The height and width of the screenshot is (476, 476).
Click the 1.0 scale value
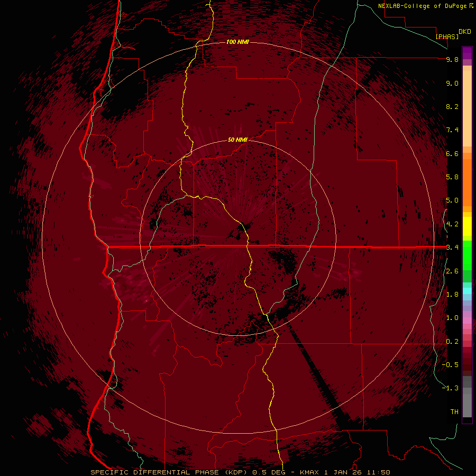pyautogui.click(x=452, y=318)
